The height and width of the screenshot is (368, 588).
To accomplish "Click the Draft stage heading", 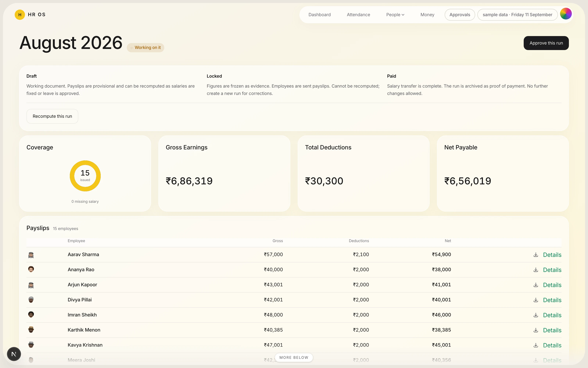I will 32,76.
